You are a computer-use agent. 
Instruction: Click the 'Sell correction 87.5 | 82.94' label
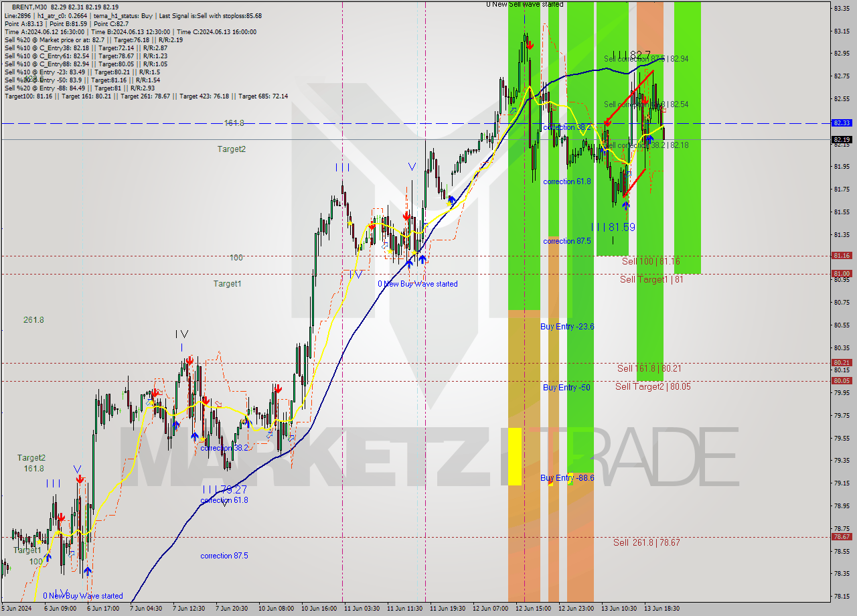tap(646, 59)
